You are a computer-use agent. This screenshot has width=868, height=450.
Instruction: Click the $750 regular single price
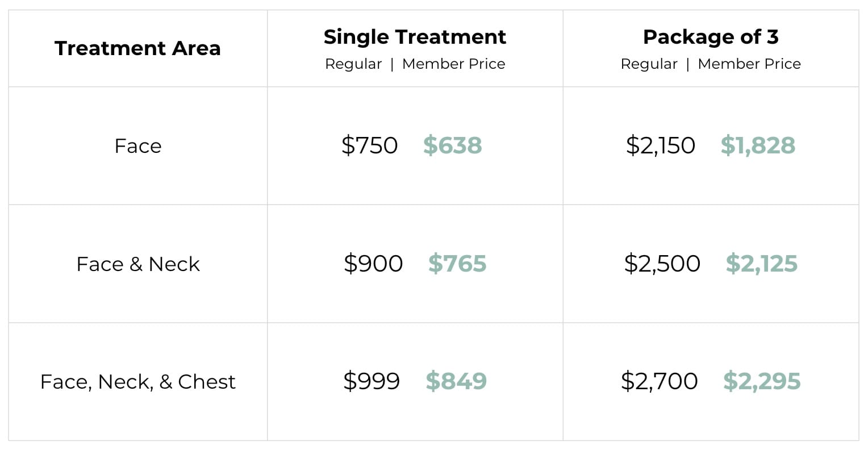coord(369,145)
